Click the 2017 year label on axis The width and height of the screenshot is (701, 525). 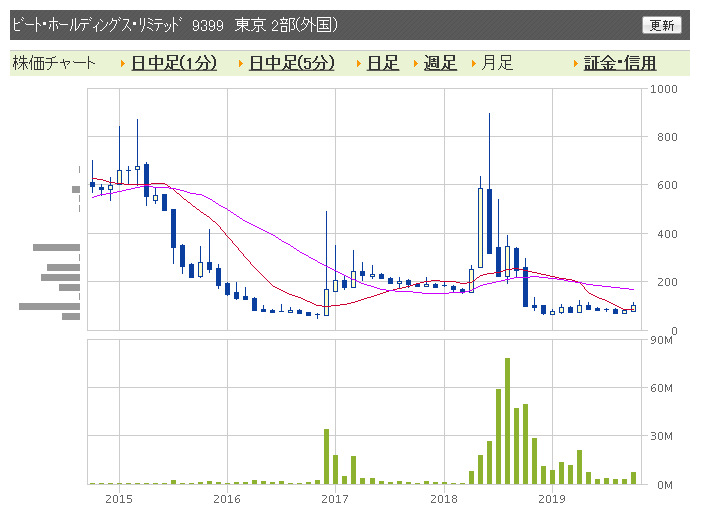335,499
